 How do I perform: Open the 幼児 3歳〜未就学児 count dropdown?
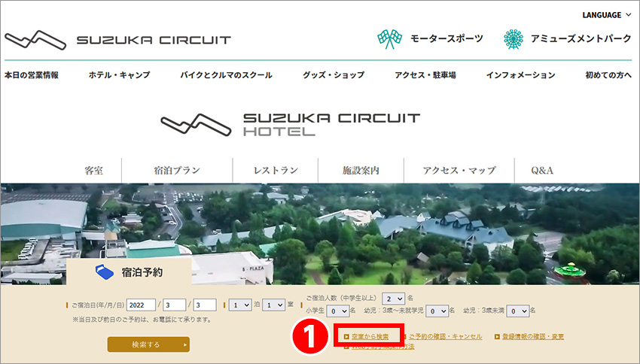[x=437, y=311]
